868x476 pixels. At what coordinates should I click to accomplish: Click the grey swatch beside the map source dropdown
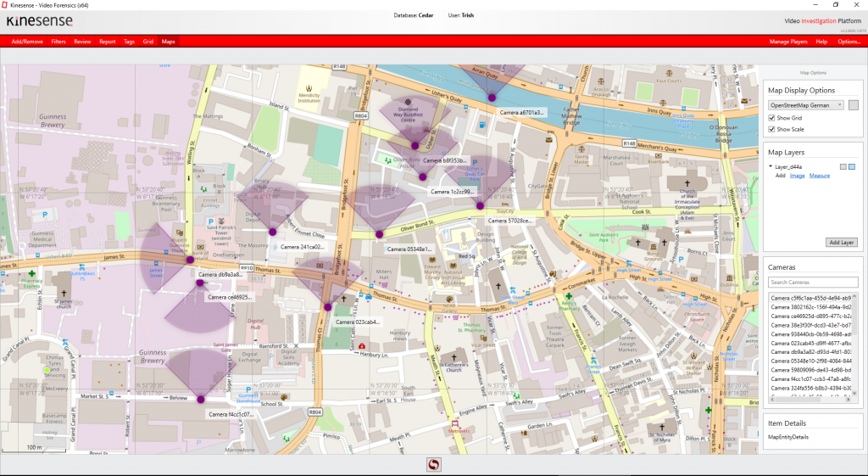pyautogui.click(x=853, y=104)
